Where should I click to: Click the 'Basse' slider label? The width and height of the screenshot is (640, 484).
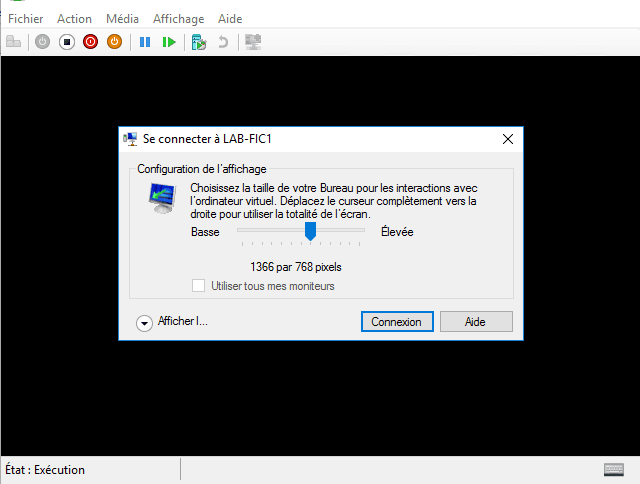pos(205,232)
